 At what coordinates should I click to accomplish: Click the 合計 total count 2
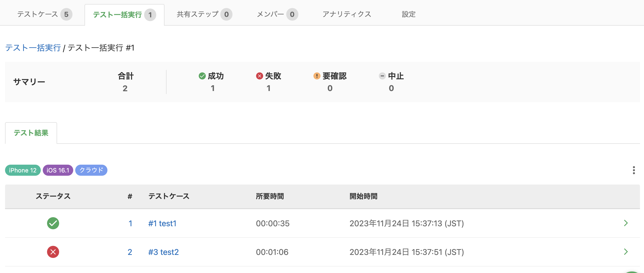coord(125,88)
